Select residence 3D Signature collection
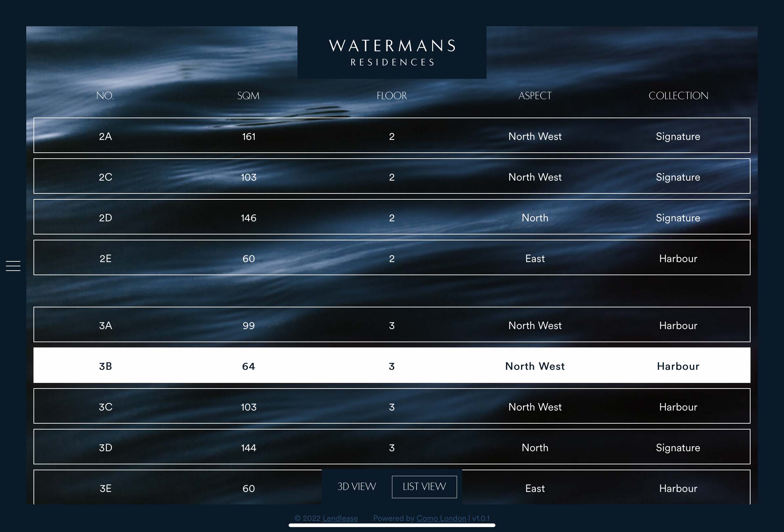The height and width of the screenshot is (532, 784). pos(392,447)
